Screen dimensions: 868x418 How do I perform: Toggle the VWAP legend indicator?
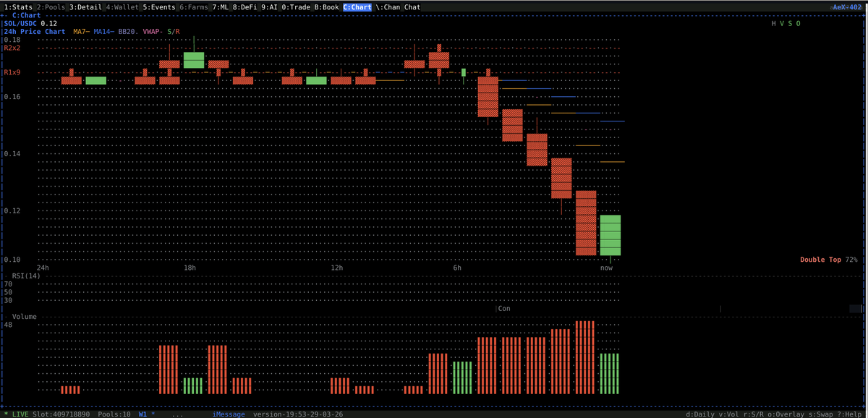[x=153, y=32]
